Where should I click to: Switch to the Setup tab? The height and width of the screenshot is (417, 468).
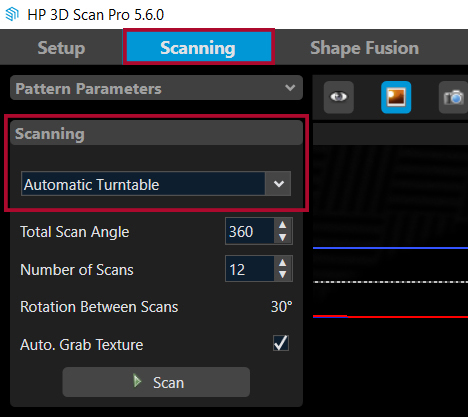61,48
